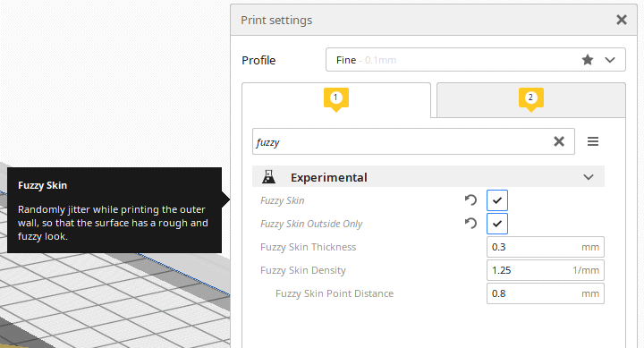Uncheck the Fuzzy Skin checkbox

pyautogui.click(x=497, y=200)
